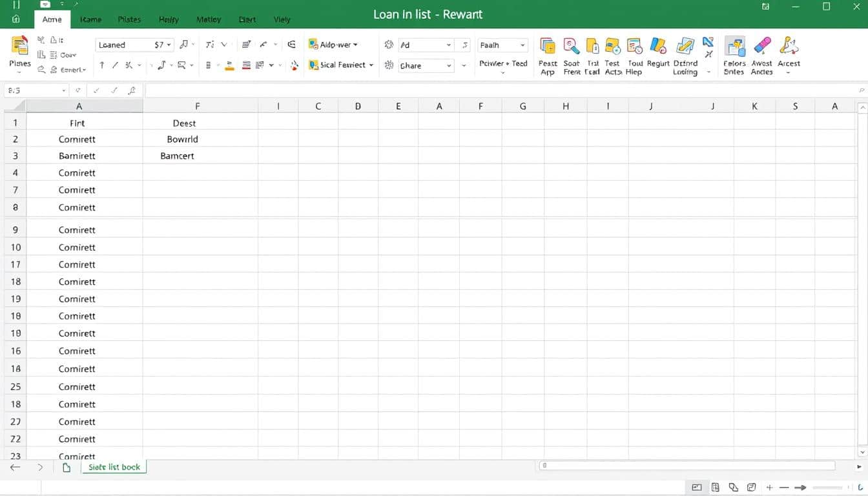Open the Icame ribbon tab
This screenshot has height=496, width=868.
(90, 19)
